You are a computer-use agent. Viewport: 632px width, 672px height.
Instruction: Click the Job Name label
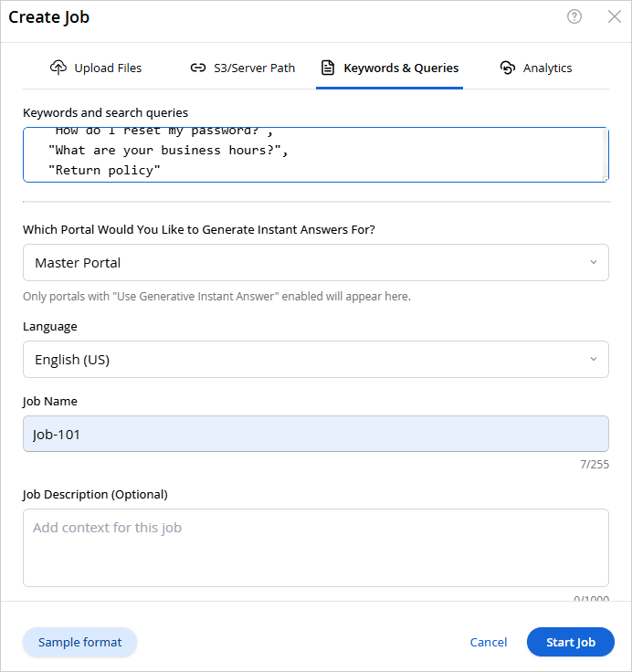coord(49,401)
